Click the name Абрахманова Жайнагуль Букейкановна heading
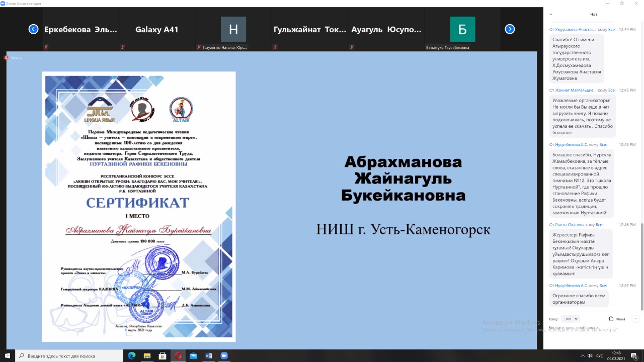Viewport: 644px width, 362px height. pyautogui.click(x=404, y=178)
